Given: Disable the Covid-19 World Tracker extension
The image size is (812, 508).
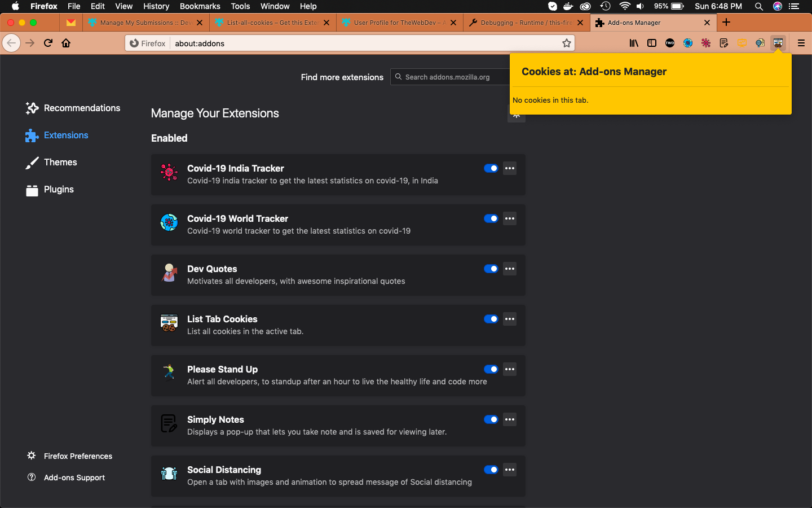Looking at the screenshot, I should point(491,218).
